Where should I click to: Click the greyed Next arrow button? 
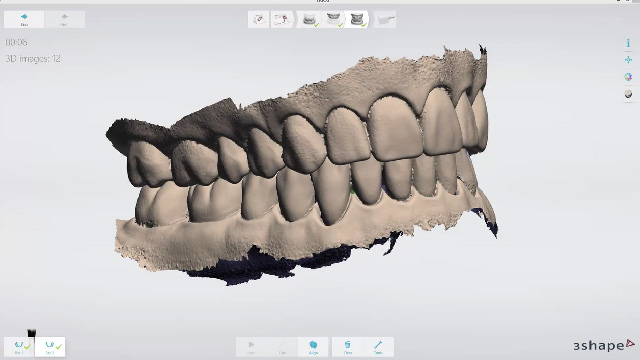[64, 19]
